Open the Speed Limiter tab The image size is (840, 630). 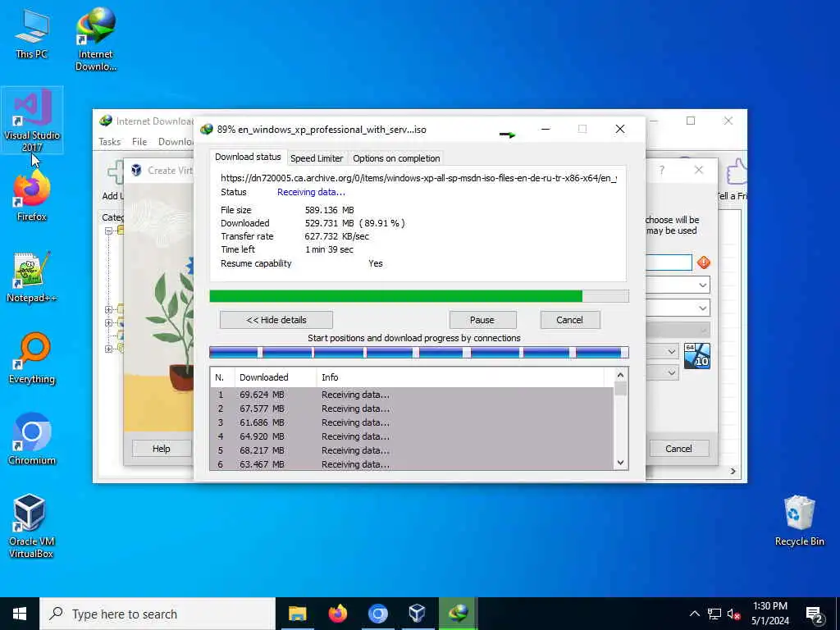pos(317,158)
